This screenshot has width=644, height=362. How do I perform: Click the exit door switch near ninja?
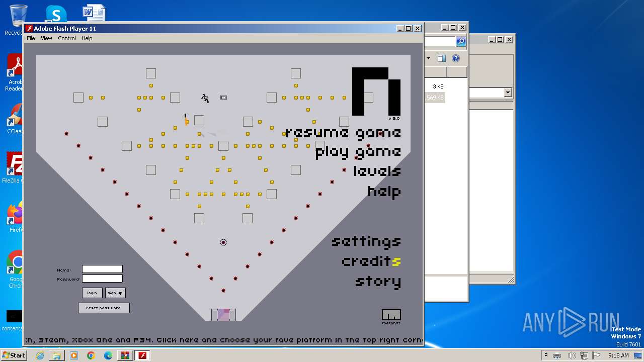click(x=223, y=98)
